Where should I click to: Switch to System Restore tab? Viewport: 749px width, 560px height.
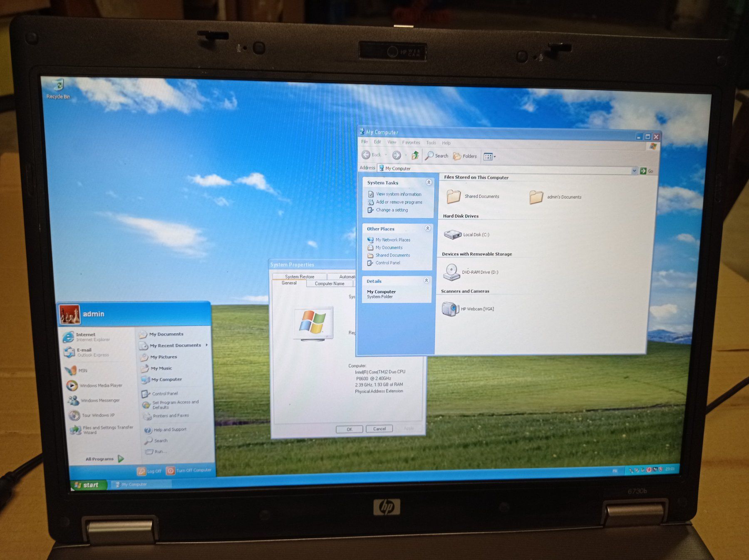[x=300, y=276]
